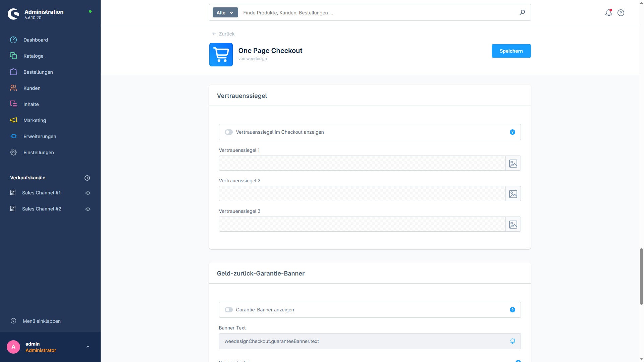Enable Garantie-Banner anzeigen switch
This screenshot has width=644, height=362.
pyautogui.click(x=229, y=310)
